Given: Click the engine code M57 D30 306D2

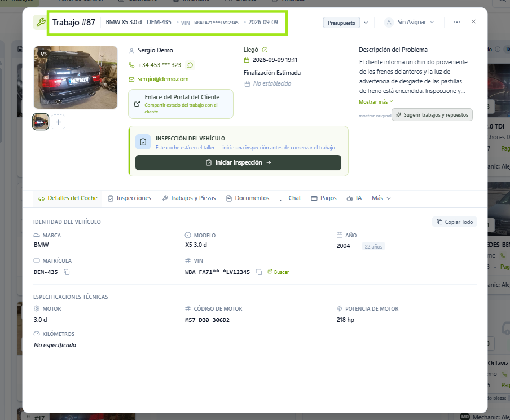Looking at the screenshot, I should (207, 320).
